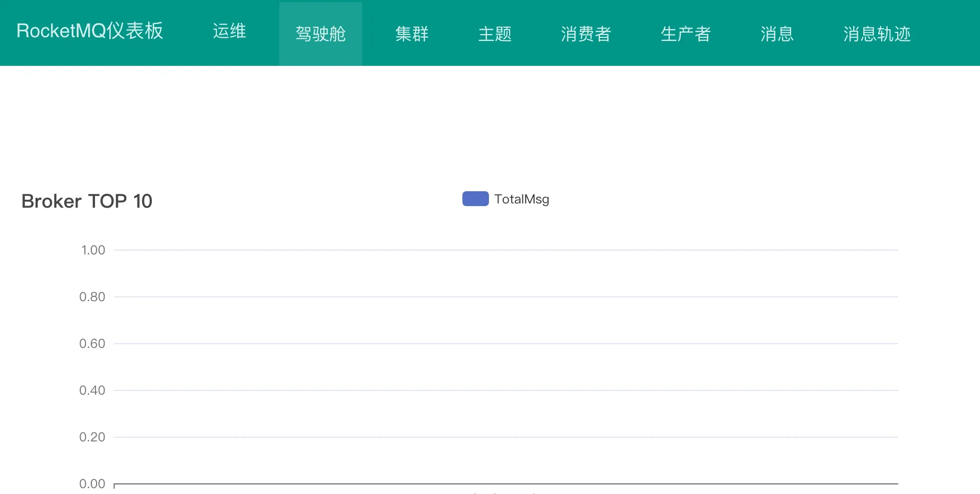
Task: Click the blue TotalMsg legend swatch
Action: click(475, 199)
